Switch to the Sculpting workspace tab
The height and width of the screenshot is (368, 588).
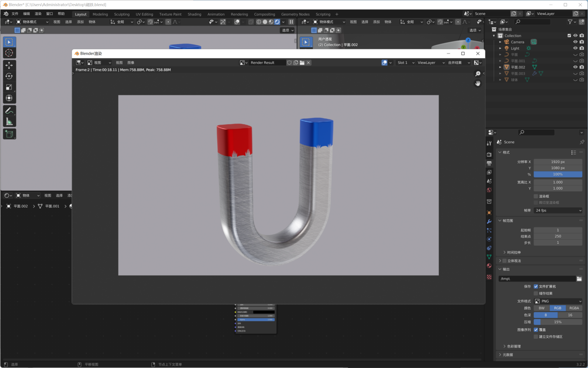pyautogui.click(x=122, y=14)
